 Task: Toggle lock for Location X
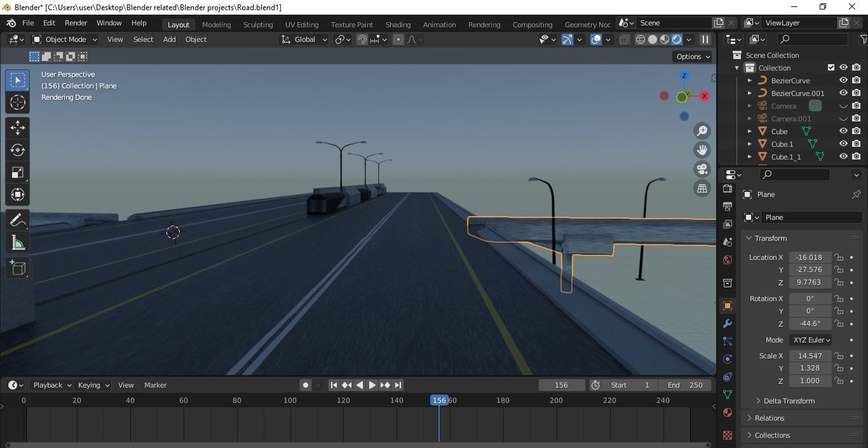pos(839,257)
